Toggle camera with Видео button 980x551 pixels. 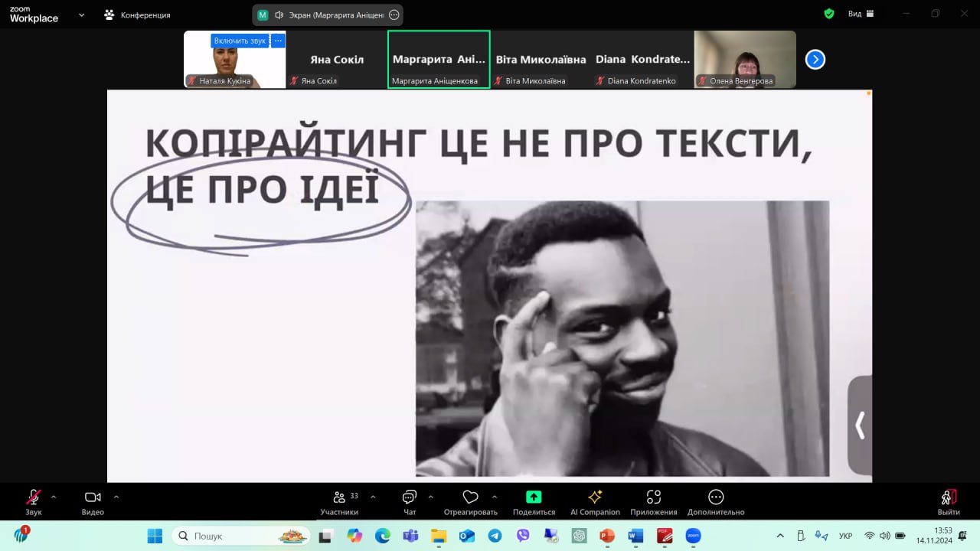pyautogui.click(x=93, y=497)
